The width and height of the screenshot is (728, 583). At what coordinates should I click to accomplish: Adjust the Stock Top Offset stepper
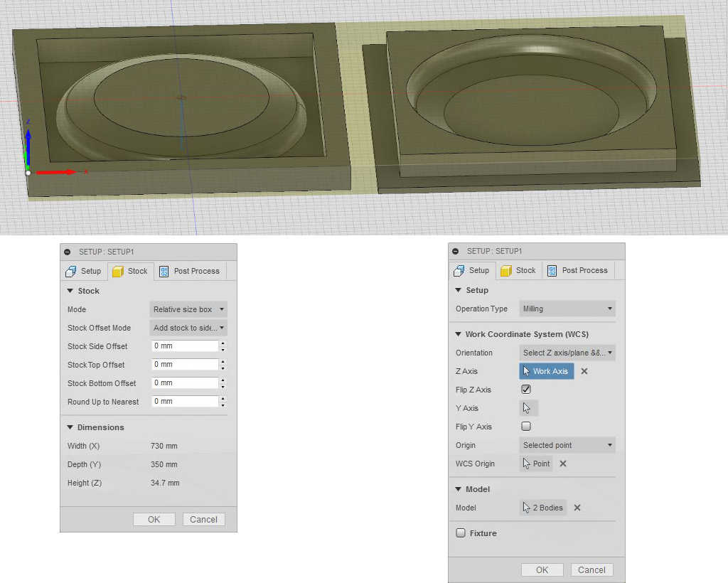pos(223,365)
